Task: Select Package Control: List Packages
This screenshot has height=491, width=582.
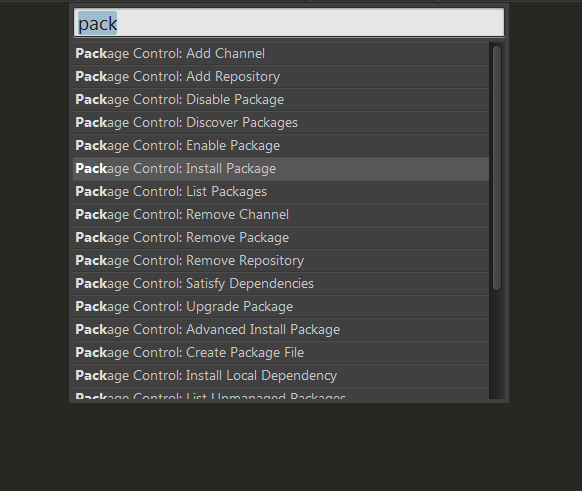Action: pos(281,192)
